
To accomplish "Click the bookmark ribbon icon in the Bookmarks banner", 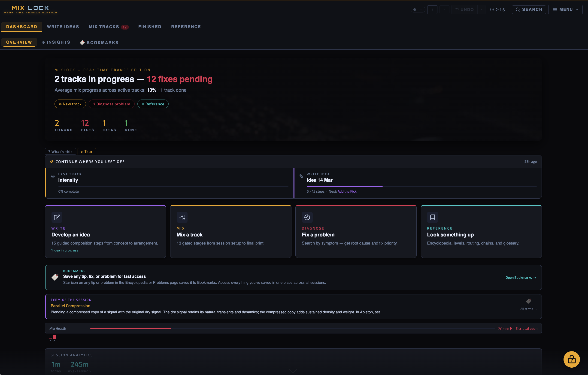I will 55,277.
